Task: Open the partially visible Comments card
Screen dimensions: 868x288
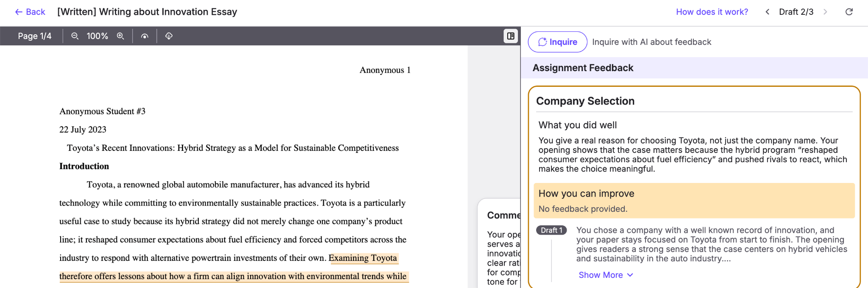Action: coord(499,243)
